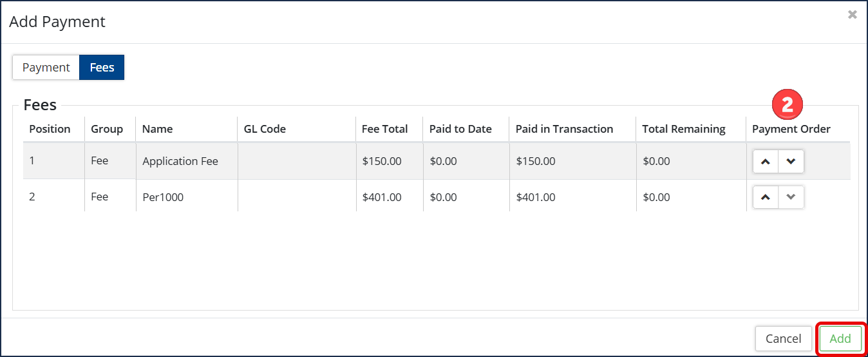Cancel the payment dialog
Viewport: 868px width, 357px height.
click(x=783, y=339)
